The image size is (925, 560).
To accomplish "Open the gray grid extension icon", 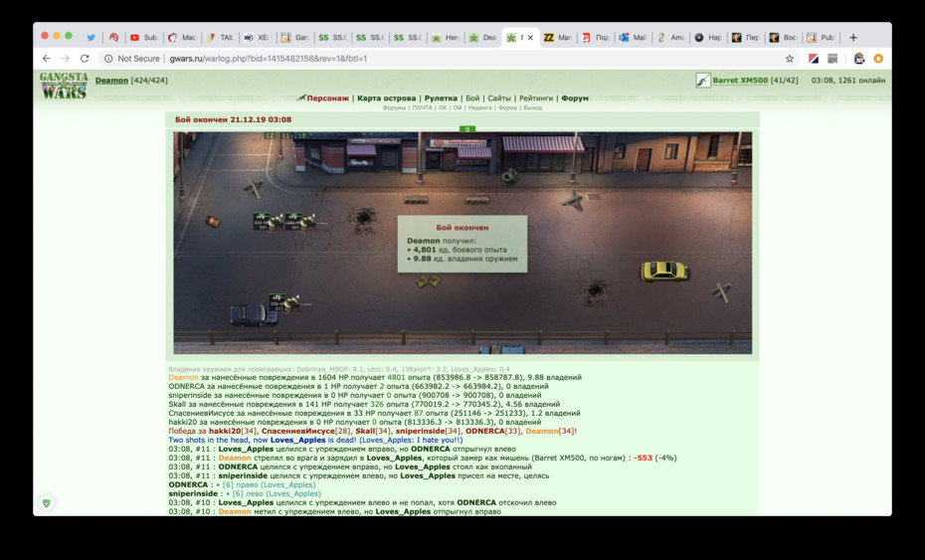I will [x=832, y=59].
